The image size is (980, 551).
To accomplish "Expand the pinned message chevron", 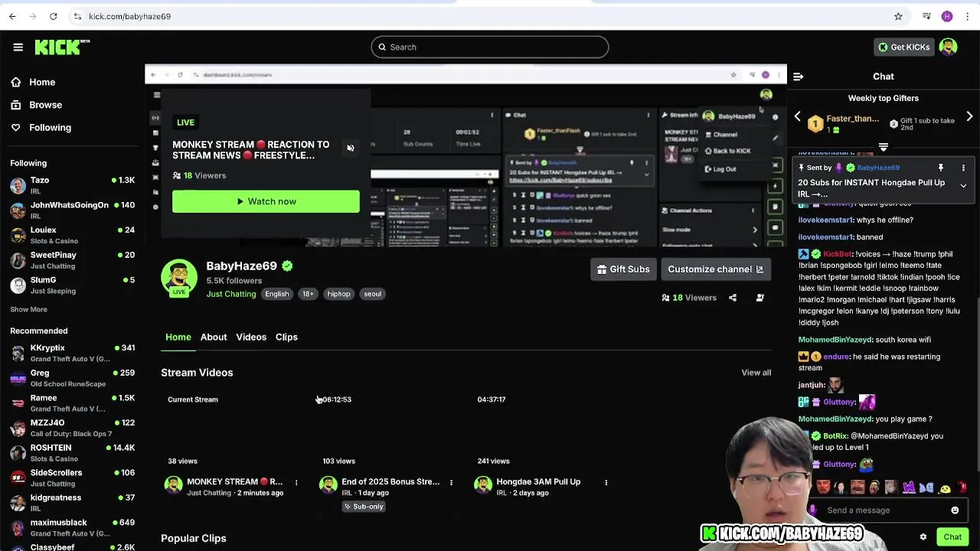I will click(x=963, y=186).
